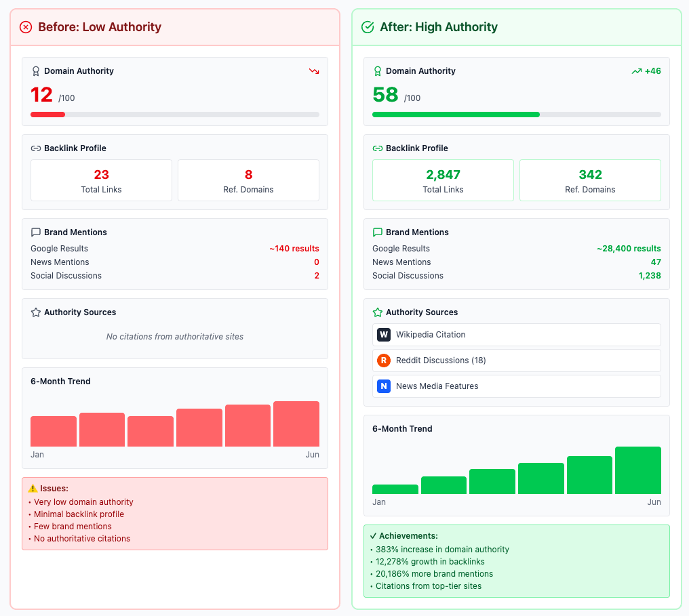Image resolution: width=689 pixels, height=616 pixels.
Task: Click '383% increase in domain authority' achievement
Action: (442, 550)
